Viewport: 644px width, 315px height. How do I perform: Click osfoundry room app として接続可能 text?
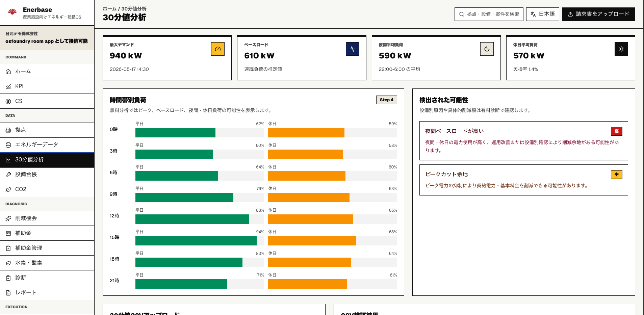click(47, 41)
